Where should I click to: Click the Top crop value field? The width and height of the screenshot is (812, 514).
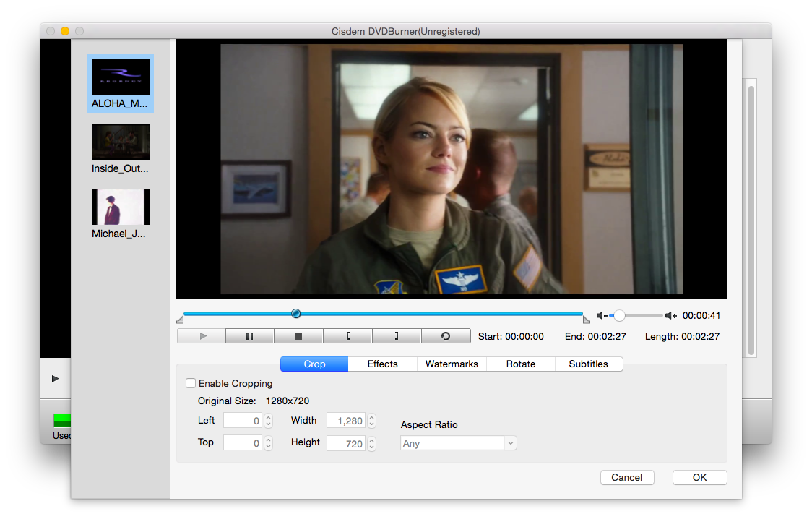click(x=242, y=443)
